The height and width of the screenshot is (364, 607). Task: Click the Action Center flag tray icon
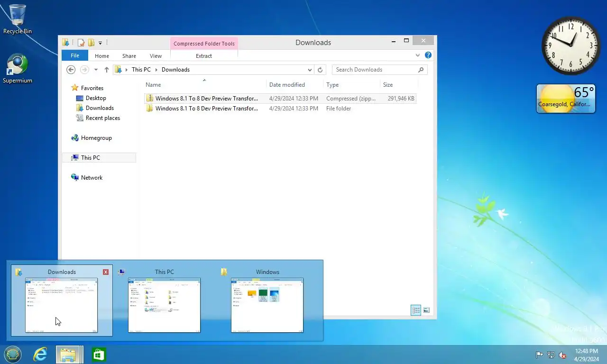tap(539, 355)
